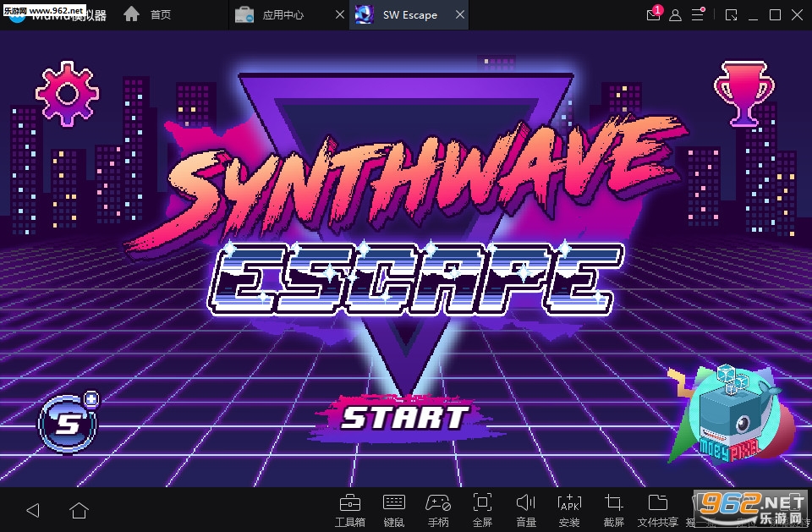Open the trophy achievements screen
This screenshot has height=532, width=812.
tap(743, 94)
